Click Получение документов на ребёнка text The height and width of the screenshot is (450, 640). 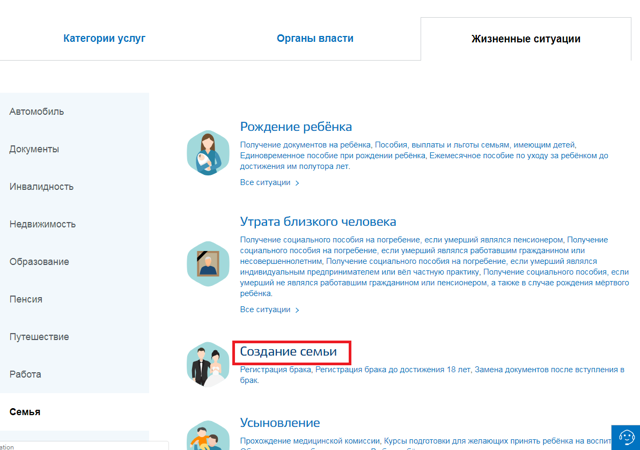coord(305,145)
